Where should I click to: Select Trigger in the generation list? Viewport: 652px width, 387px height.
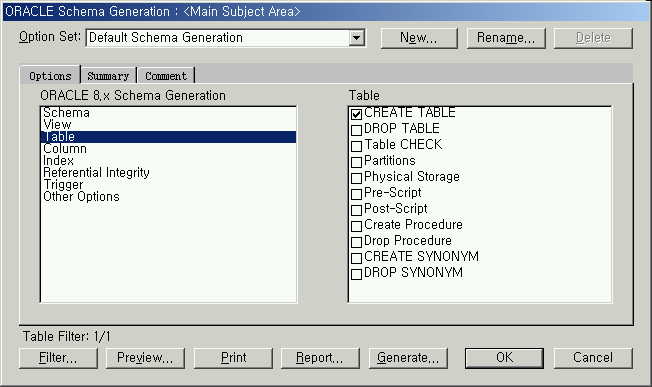[168, 185]
